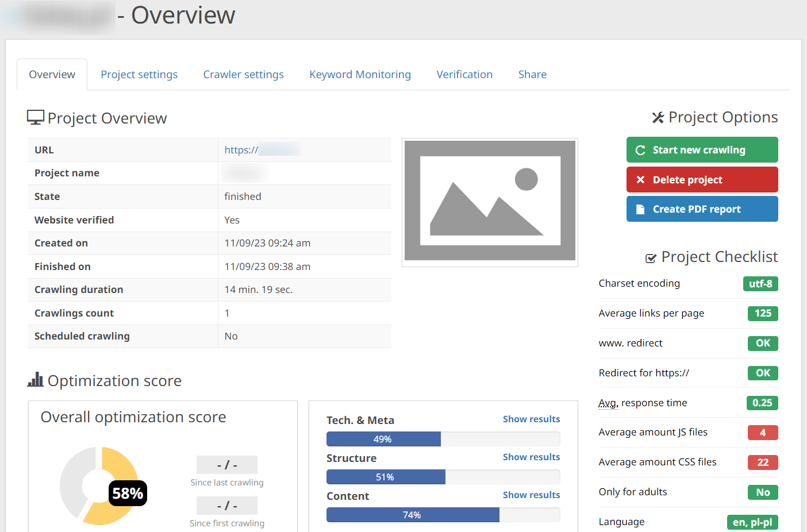Click the bar chart icon beside Optimization score

tap(36, 380)
